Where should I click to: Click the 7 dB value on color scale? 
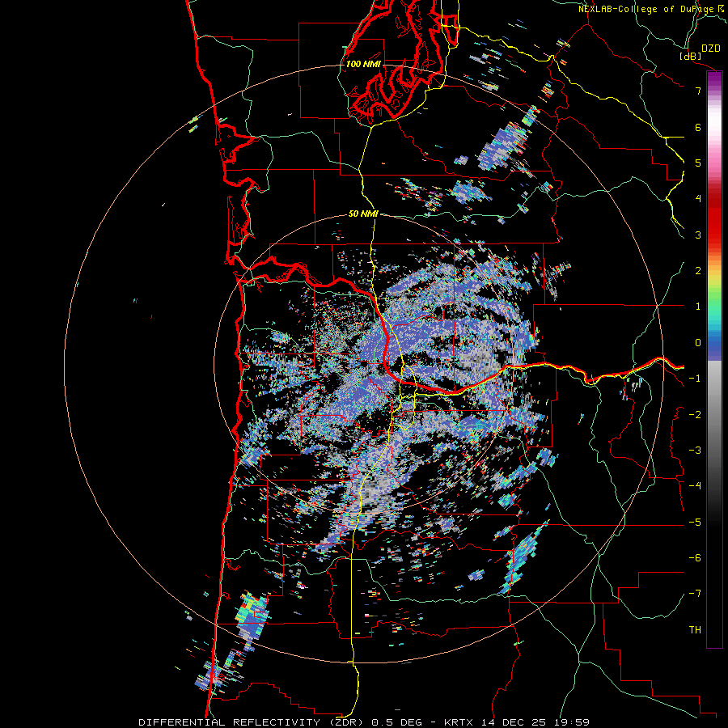[x=698, y=91]
